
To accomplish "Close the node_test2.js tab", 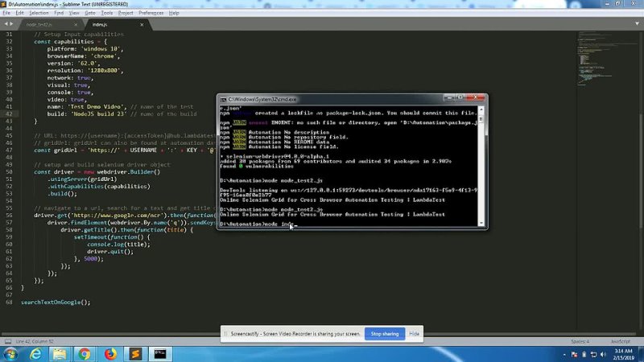I will tap(76, 25).
